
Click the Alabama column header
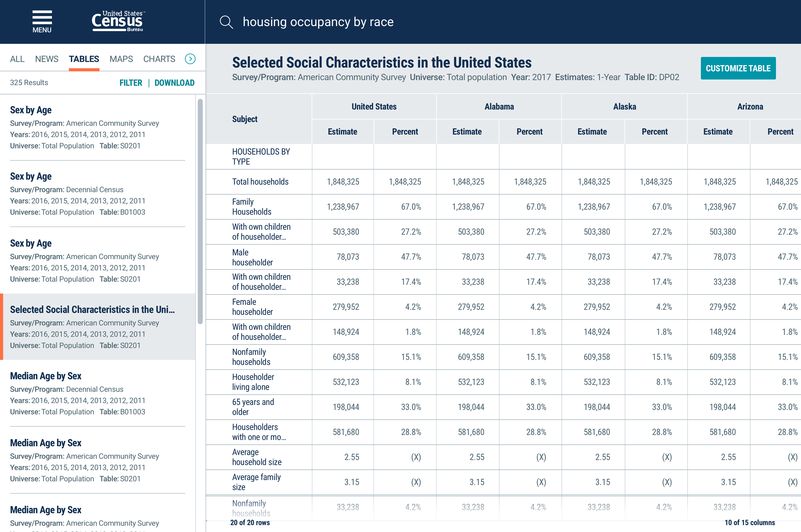(x=499, y=107)
